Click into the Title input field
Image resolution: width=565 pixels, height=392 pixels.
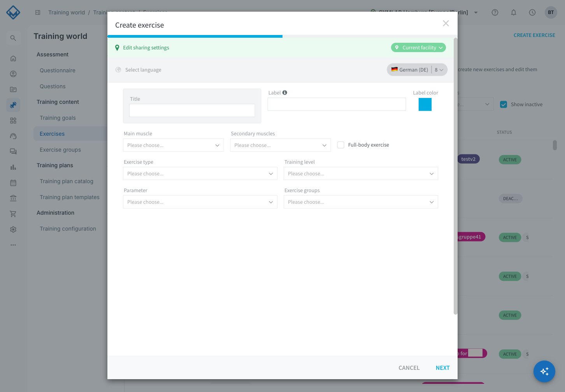[192, 110]
